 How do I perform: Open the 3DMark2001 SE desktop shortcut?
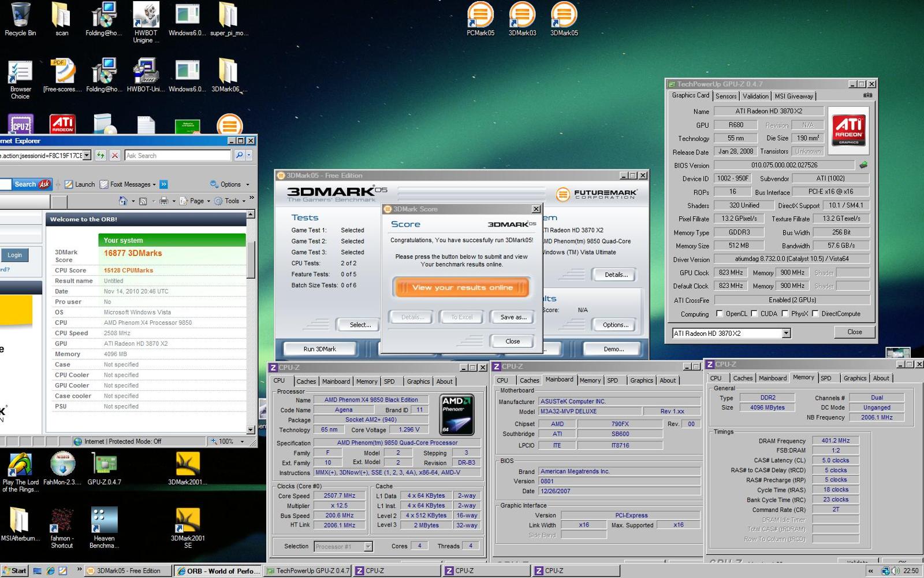188,527
